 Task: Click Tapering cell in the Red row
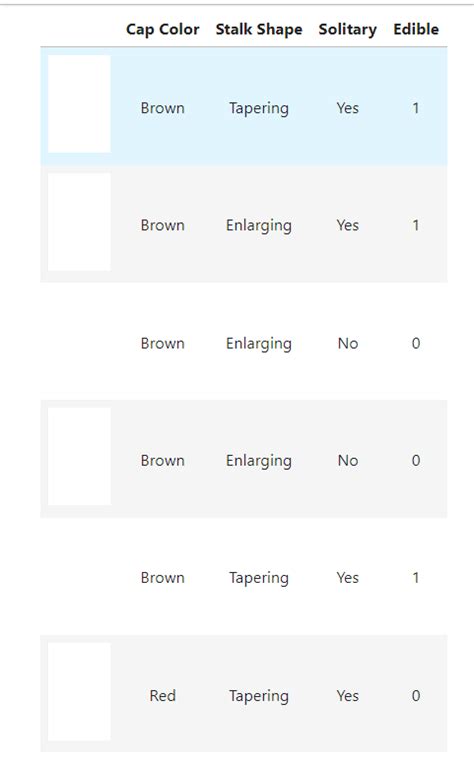[x=259, y=696]
